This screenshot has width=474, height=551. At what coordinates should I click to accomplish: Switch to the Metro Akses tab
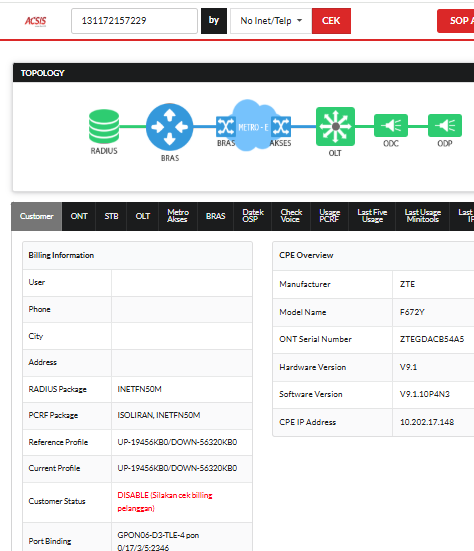178,216
